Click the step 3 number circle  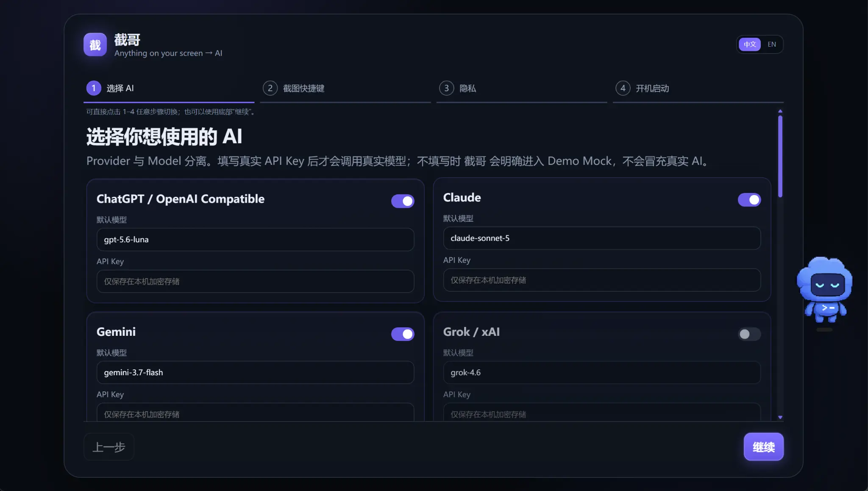[x=446, y=88]
